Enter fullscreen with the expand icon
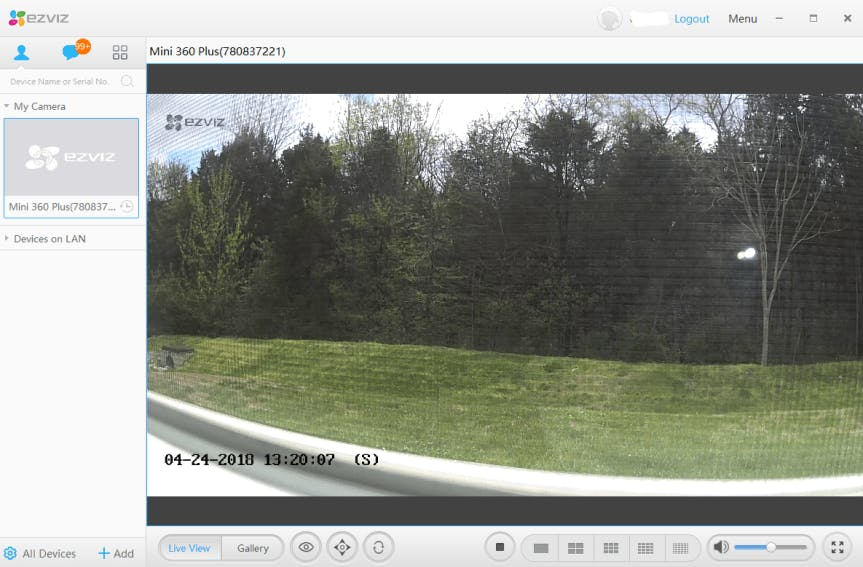Viewport: 863px width, 567px height. pyautogui.click(x=837, y=547)
